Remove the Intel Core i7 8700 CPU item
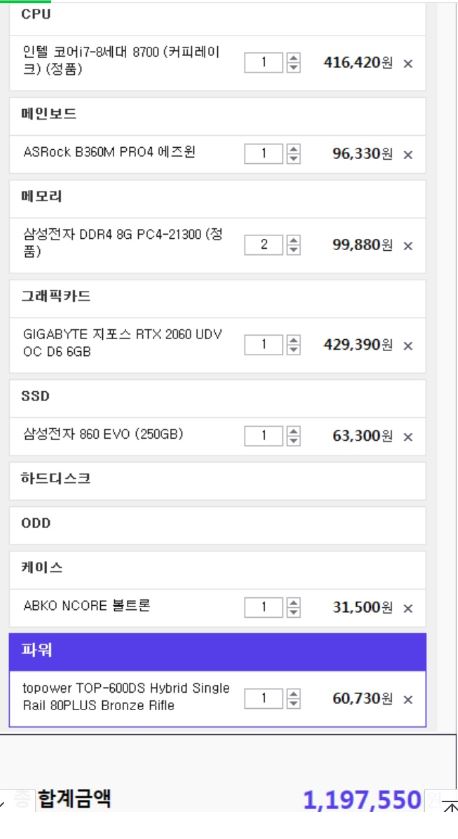458x839 pixels. [408, 64]
